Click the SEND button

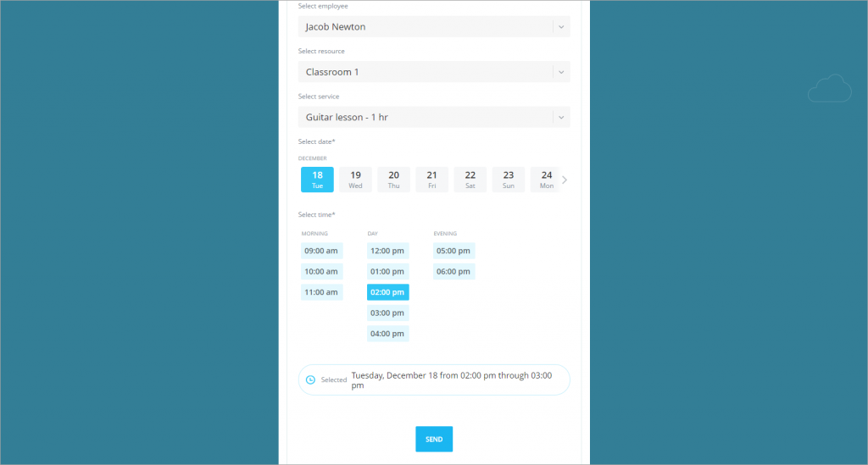[434, 439]
